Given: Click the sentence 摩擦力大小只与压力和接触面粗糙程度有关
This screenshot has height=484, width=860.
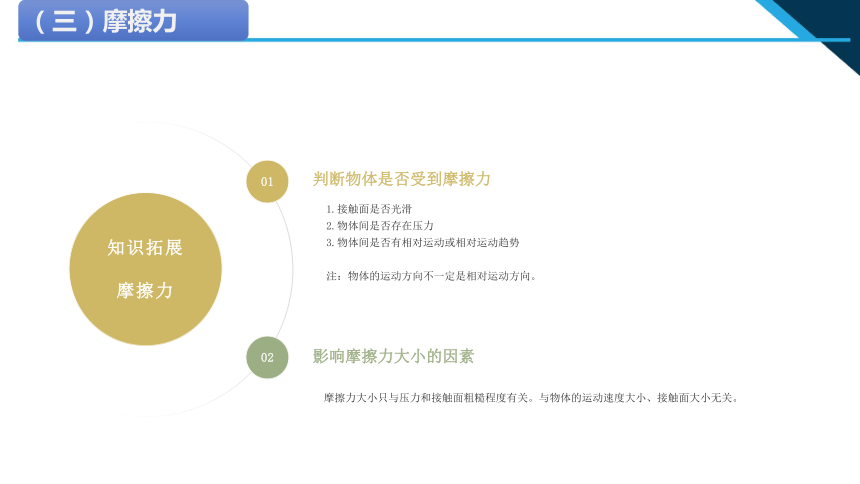Looking at the screenshot, I should tap(427, 398).
